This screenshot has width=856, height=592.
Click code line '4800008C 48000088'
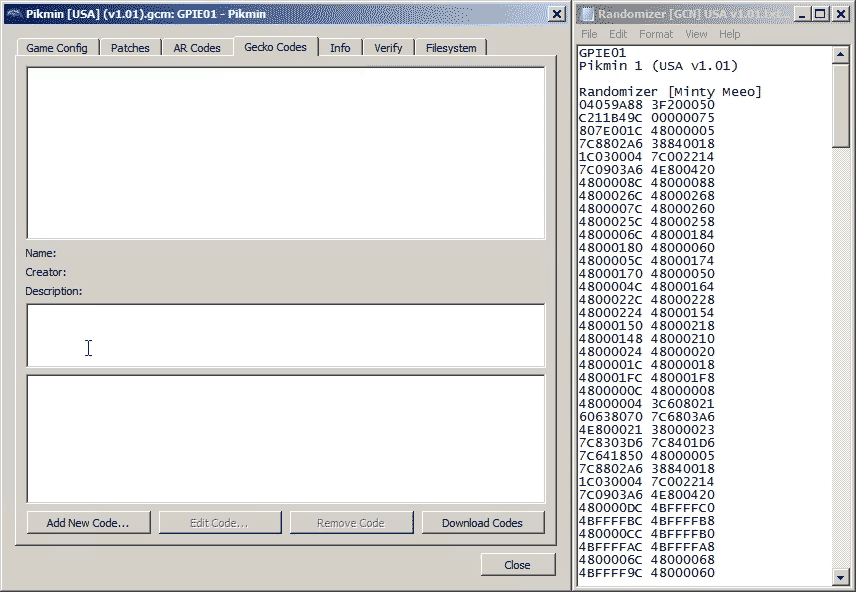(646, 183)
